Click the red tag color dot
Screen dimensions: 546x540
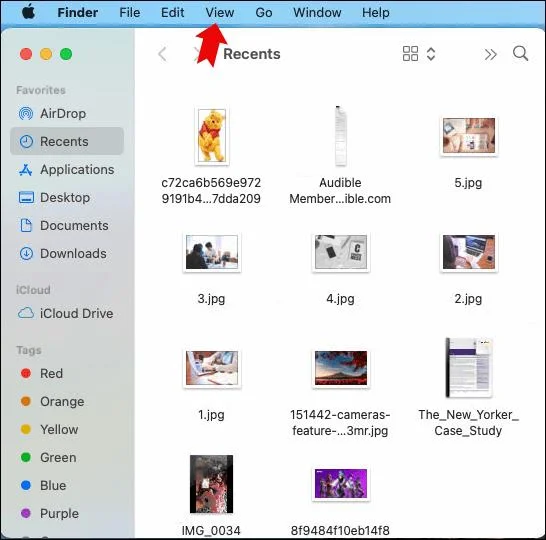tap(26, 373)
